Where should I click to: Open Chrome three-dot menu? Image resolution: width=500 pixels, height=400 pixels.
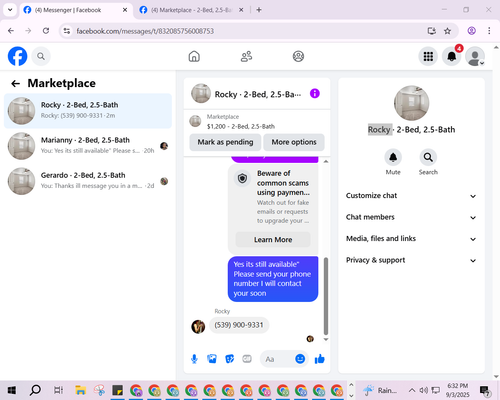pyautogui.click(x=489, y=31)
